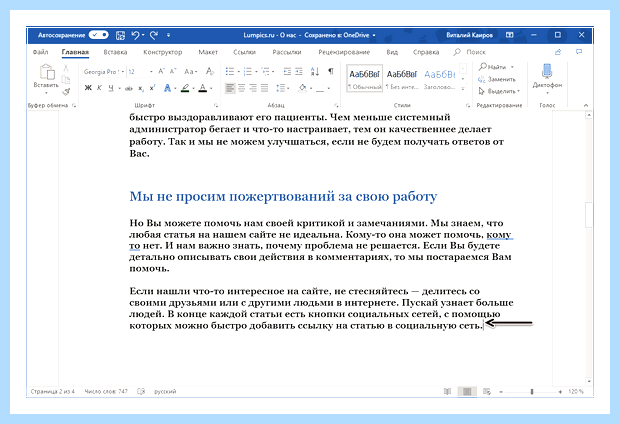Open the Выделить dropdown

pos(499,91)
